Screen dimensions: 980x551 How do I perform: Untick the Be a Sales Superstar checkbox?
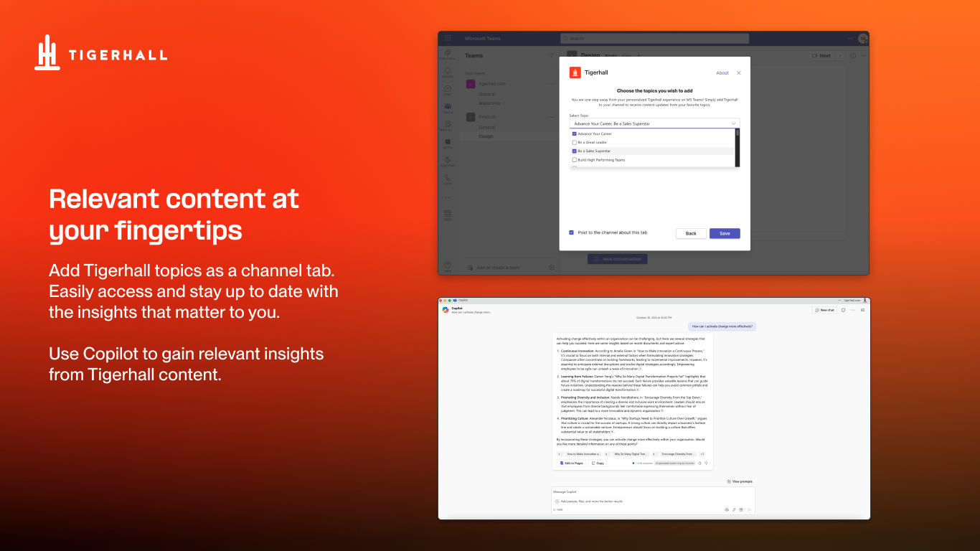pyautogui.click(x=574, y=151)
